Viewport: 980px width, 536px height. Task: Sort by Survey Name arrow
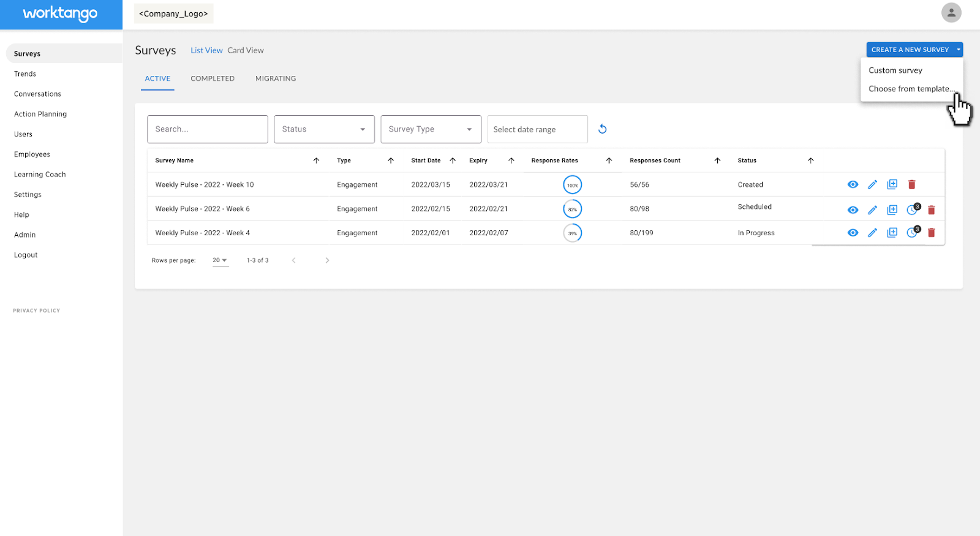pyautogui.click(x=316, y=160)
